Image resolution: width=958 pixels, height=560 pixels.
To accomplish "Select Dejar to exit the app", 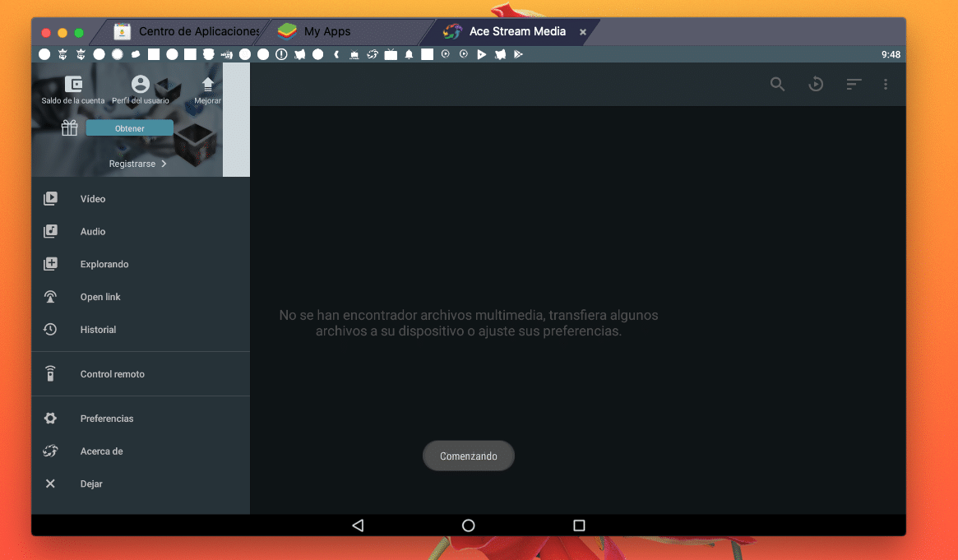I will click(x=50, y=484).
